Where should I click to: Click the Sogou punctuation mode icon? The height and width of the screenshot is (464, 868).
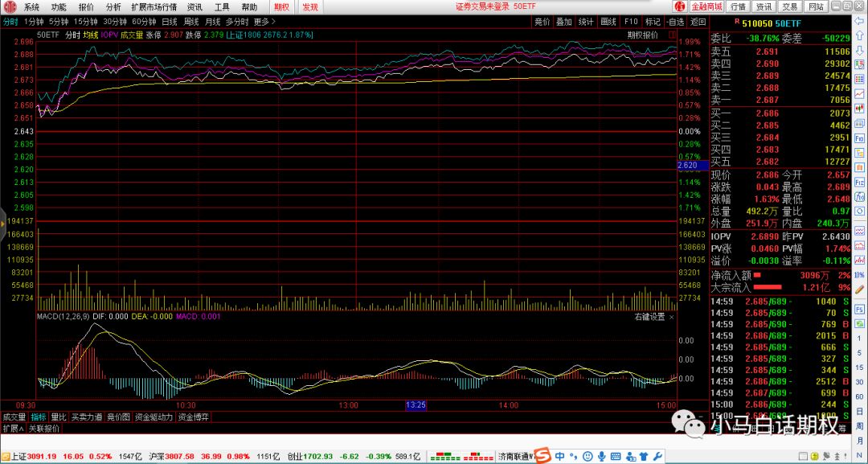pos(574,457)
